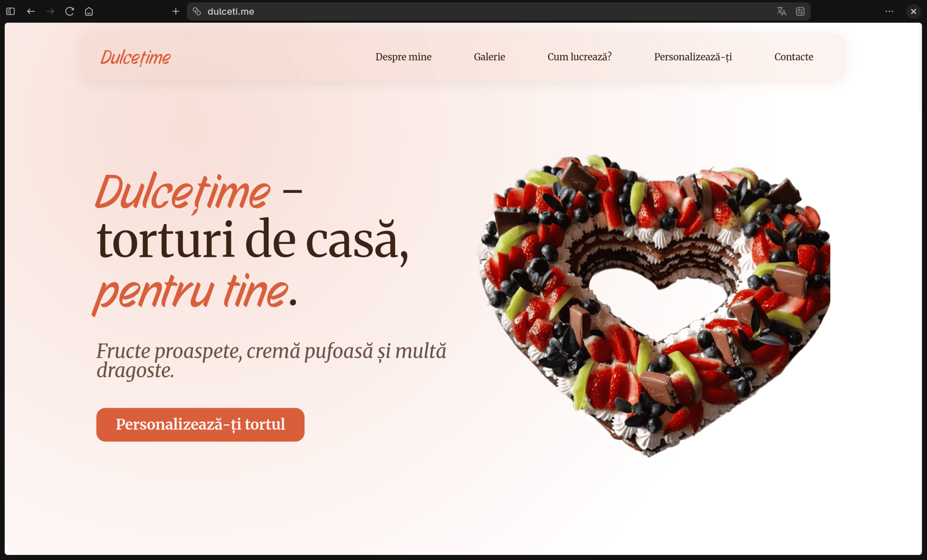Click the page settings icon in address bar
This screenshot has height=560, width=927.
(800, 11)
